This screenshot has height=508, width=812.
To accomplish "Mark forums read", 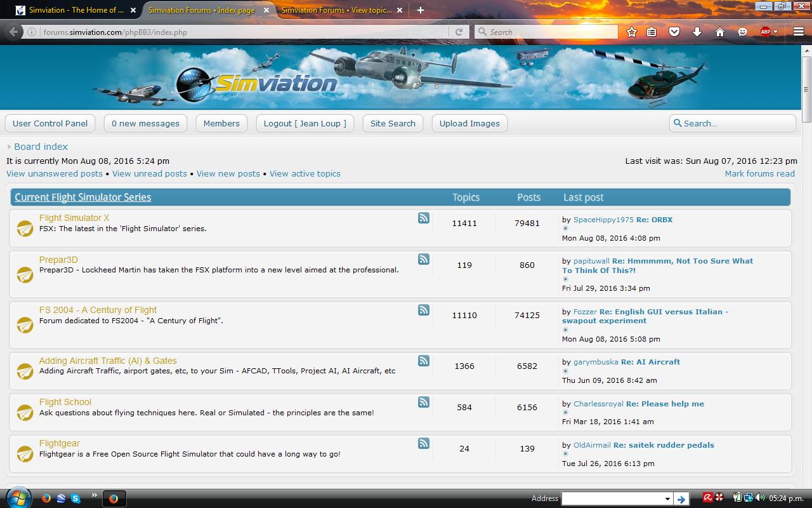I will [x=760, y=173].
